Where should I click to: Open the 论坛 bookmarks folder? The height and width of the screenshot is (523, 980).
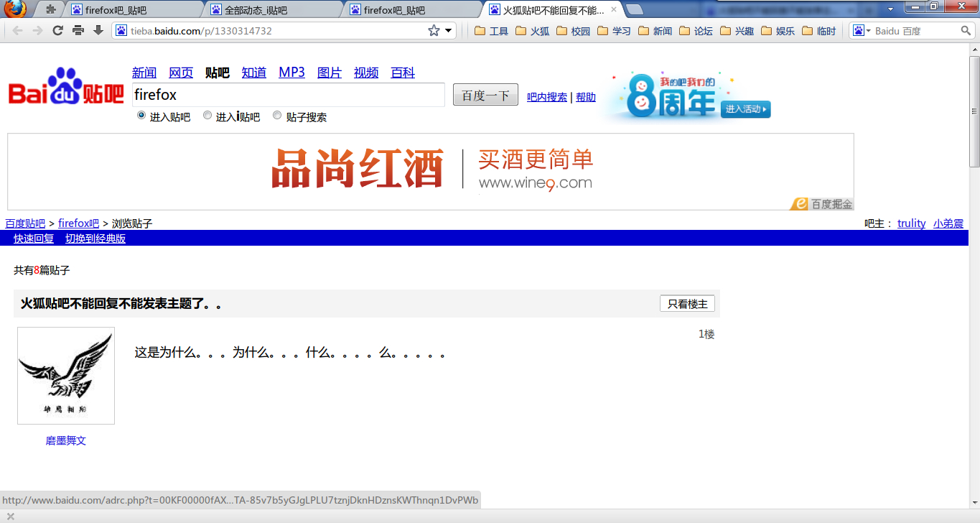(696, 31)
